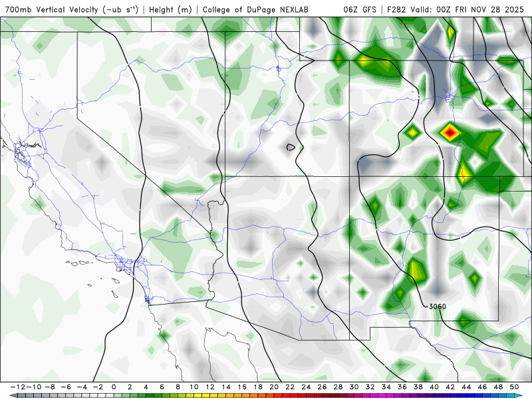This screenshot has height=399, width=532.
Task: Click the legend value '30'
Action: tap(354, 387)
